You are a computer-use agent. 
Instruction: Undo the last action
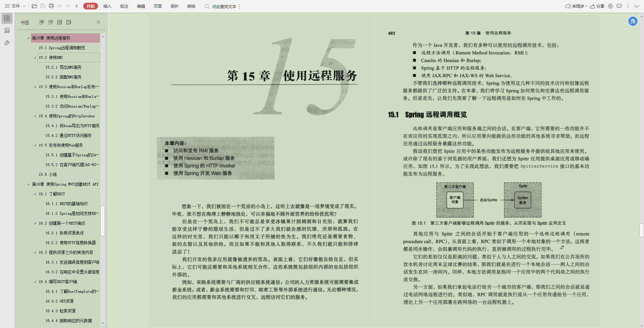coord(60,6)
